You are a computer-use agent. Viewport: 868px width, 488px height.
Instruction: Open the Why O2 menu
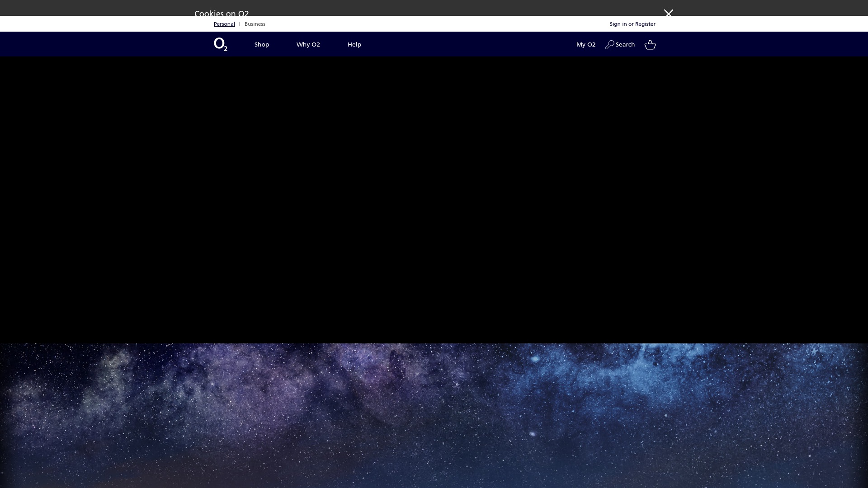click(x=308, y=44)
